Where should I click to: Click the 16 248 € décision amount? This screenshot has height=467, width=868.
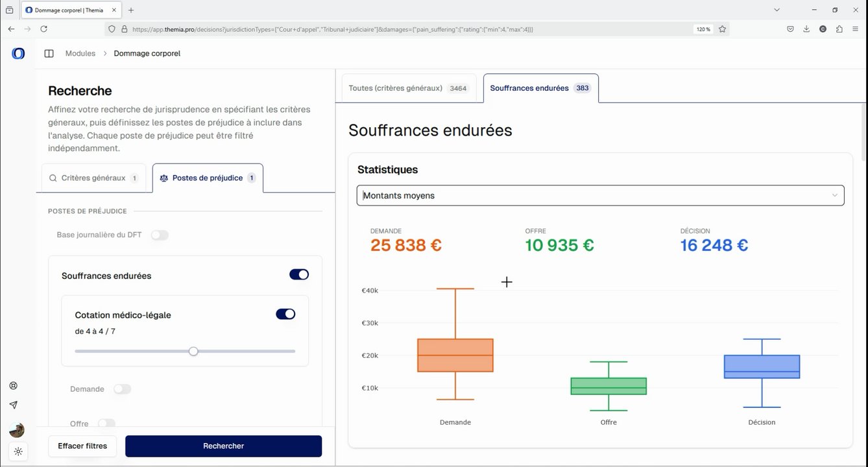click(714, 245)
